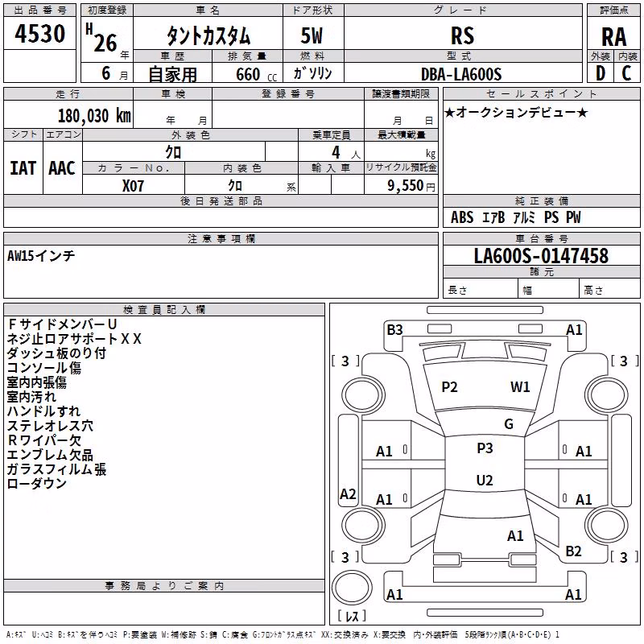Click the W1 mark on the hood
Viewport: 644px width, 644px height.
pyautogui.click(x=520, y=387)
